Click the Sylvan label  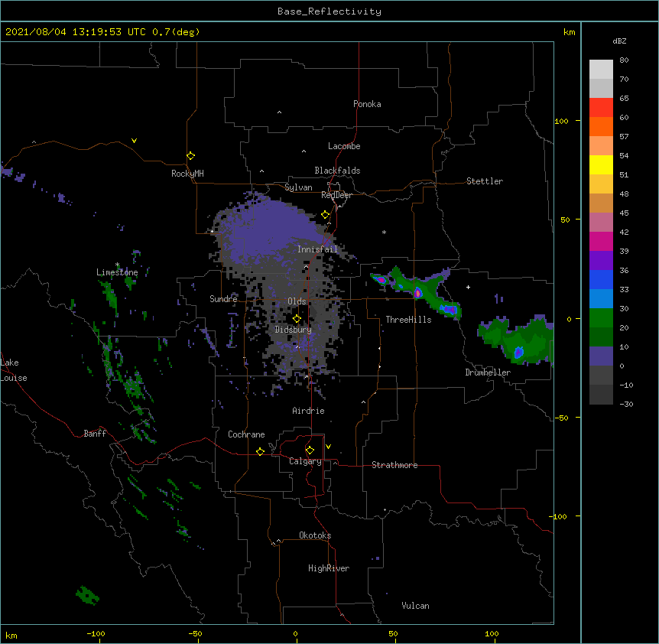298,187
